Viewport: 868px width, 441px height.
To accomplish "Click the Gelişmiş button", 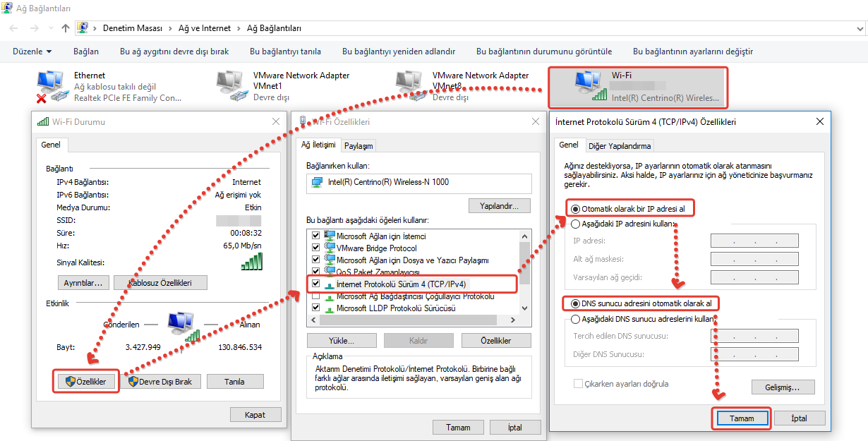I will coord(782,387).
